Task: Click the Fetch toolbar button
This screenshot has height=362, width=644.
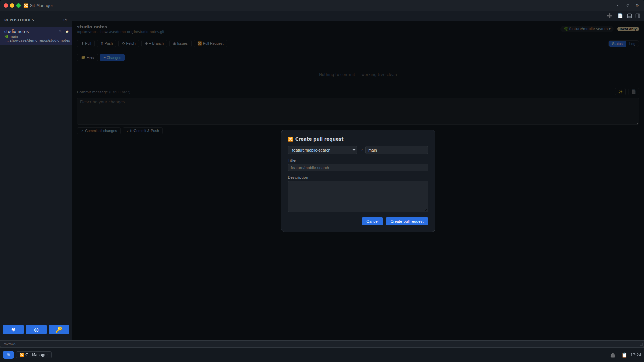Action: point(129,43)
